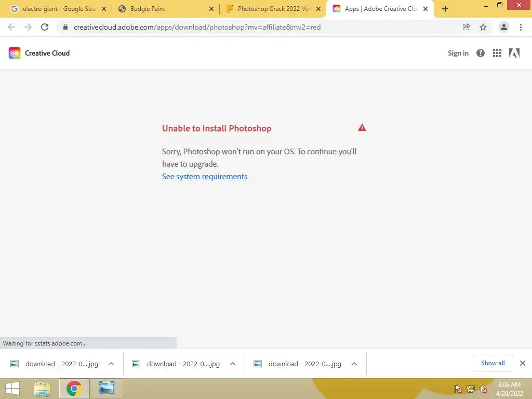Close the Budgie Paint tab
Image resolution: width=532 pixels, height=399 pixels.
[211, 9]
